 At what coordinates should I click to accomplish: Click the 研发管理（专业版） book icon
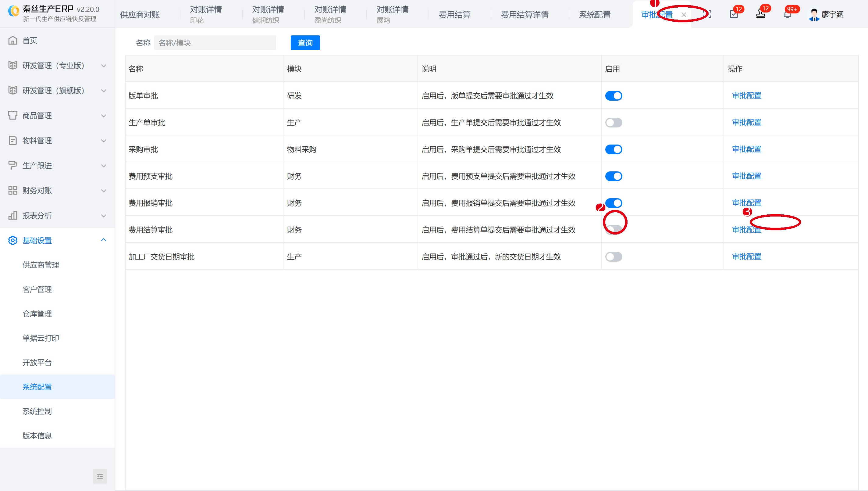[x=13, y=66]
